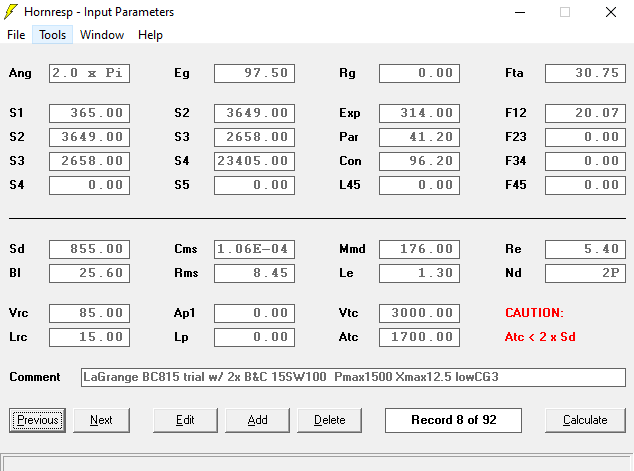Click the Exp segment label
The image size is (634, 471).
click(349, 114)
